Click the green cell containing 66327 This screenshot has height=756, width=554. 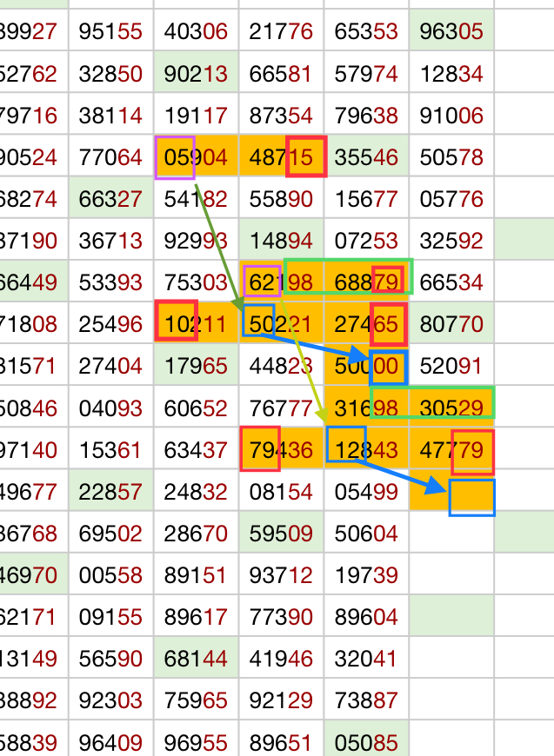(x=110, y=199)
